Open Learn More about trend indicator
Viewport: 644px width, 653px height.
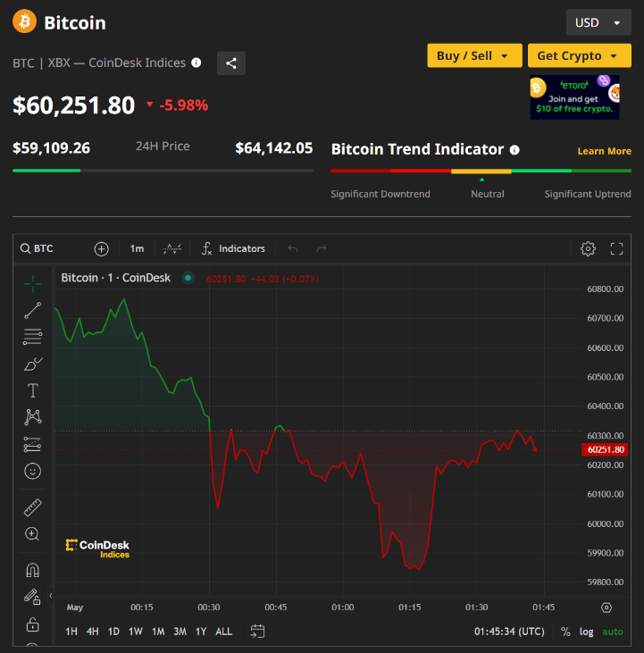(604, 151)
